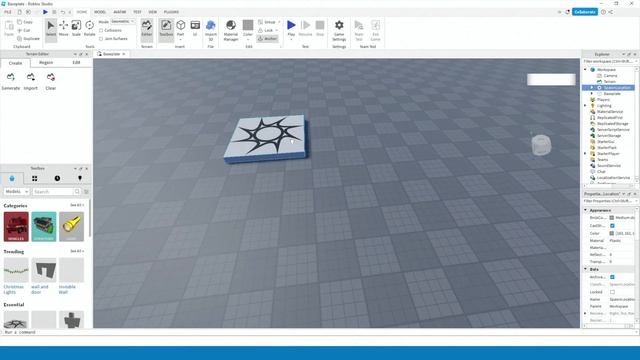Click Cut in the Clipboard group
640x360 pixels.
click(x=24, y=30)
